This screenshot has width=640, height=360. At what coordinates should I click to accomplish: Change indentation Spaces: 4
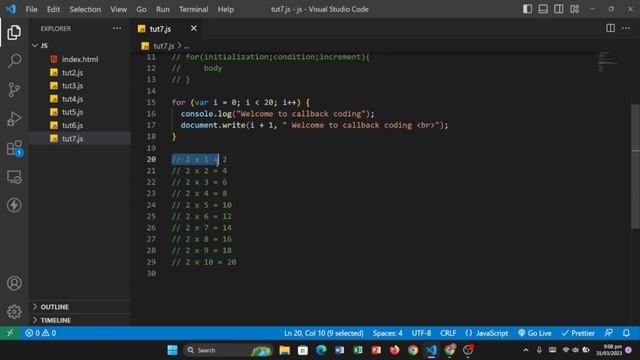[x=387, y=333]
